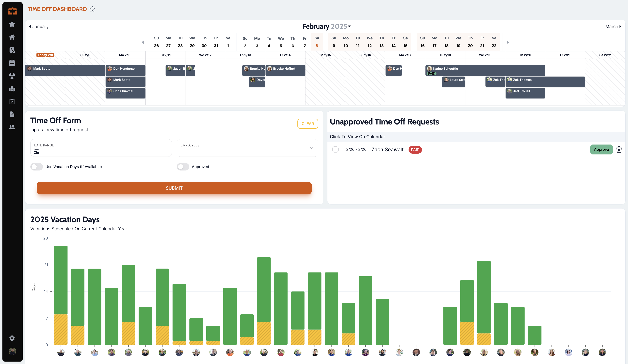Open the home icon in sidebar
The image size is (628, 364).
tap(12, 37)
